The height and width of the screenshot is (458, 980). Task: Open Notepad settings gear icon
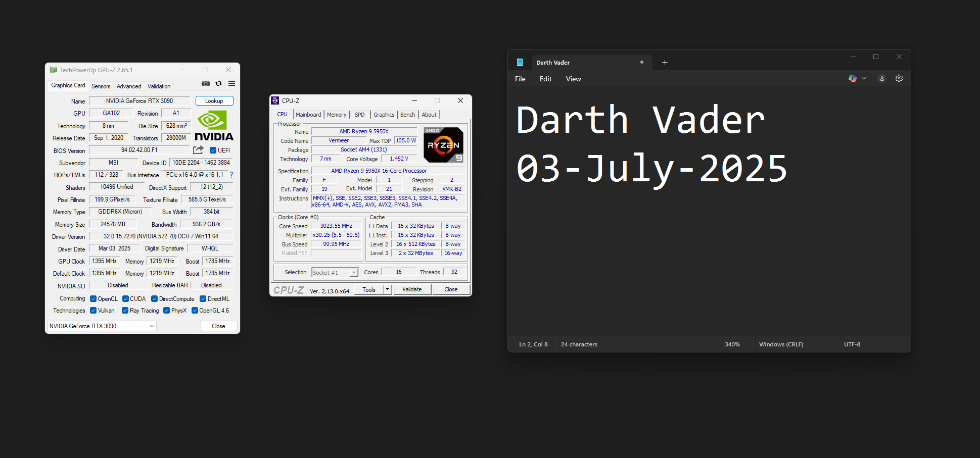pyautogui.click(x=899, y=78)
